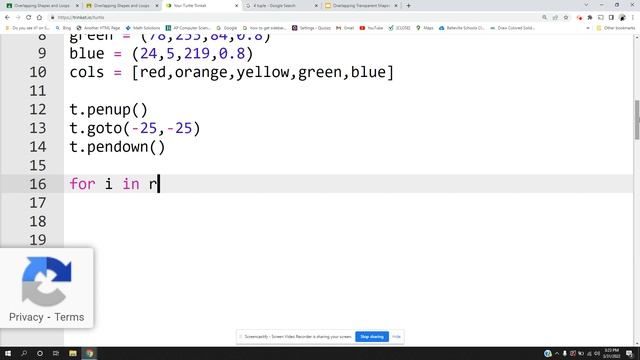This screenshot has height=360, width=640.
Task: Open the Another HTML Page bookmark
Action: (98, 28)
